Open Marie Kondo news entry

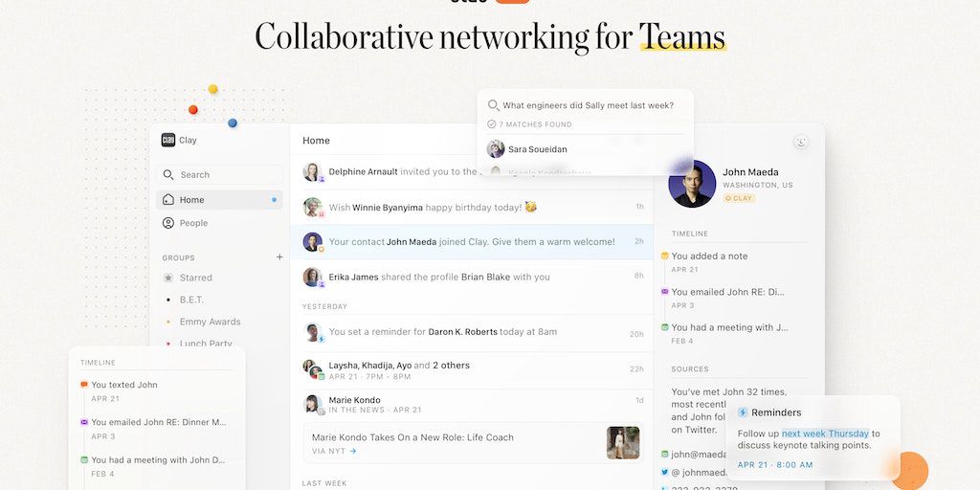point(472,405)
